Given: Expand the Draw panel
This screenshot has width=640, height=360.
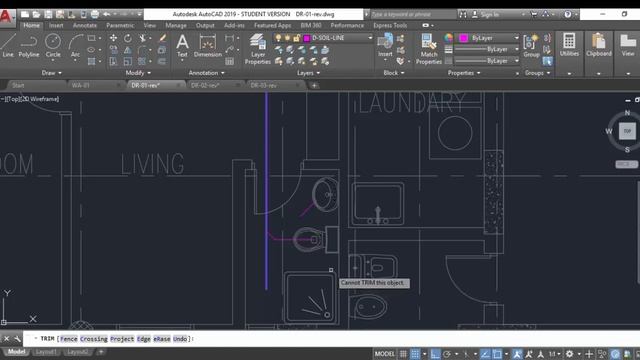Looking at the screenshot, I should (51, 73).
